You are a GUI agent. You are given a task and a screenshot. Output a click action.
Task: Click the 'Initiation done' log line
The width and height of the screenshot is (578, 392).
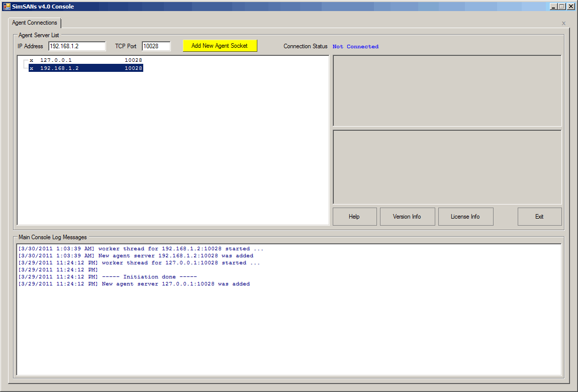tap(149, 277)
